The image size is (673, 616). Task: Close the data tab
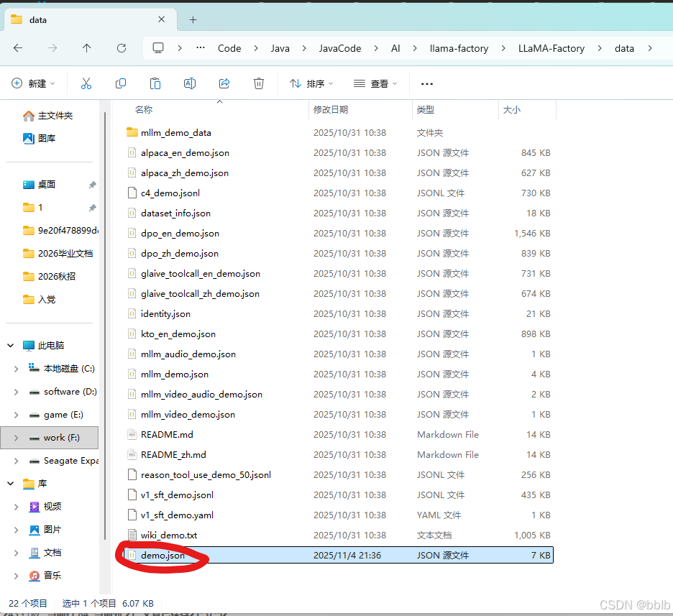coord(161,19)
